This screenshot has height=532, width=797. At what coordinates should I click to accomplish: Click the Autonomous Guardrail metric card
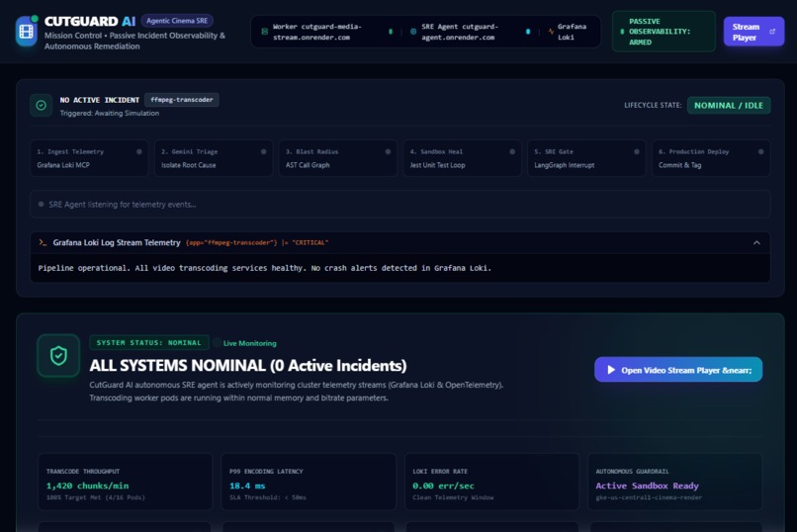coord(675,482)
